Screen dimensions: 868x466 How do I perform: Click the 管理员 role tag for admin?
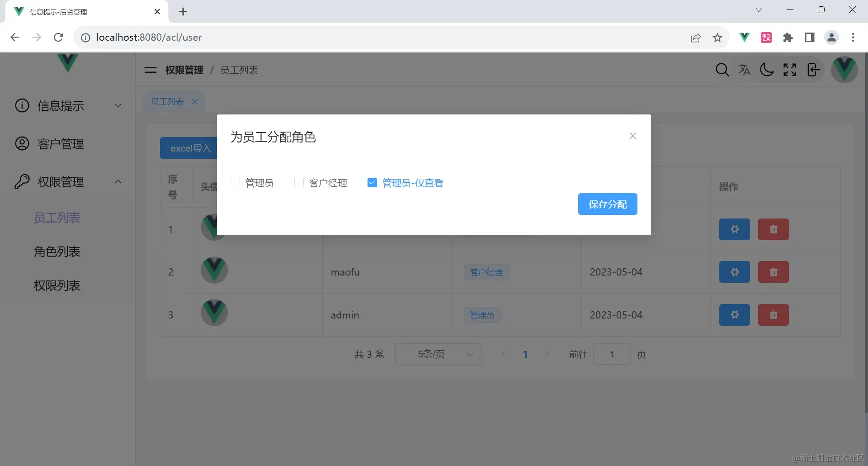point(482,315)
